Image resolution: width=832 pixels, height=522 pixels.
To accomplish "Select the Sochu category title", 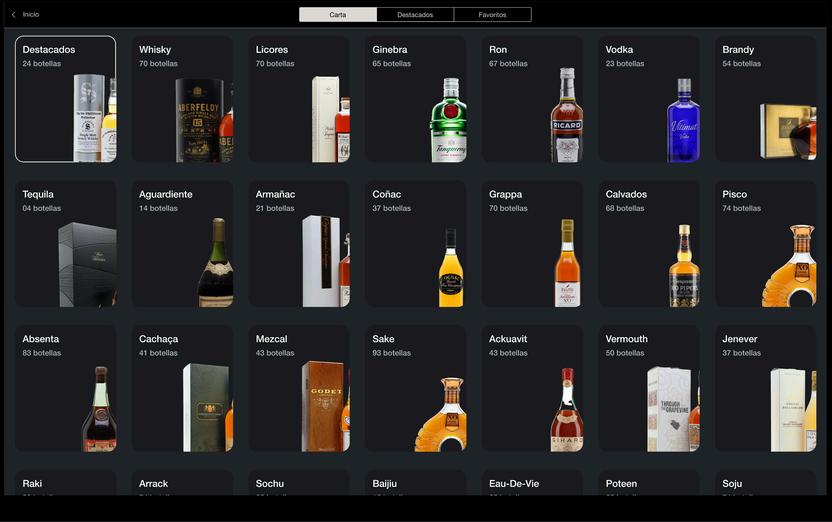I will click(x=270, y=483).
